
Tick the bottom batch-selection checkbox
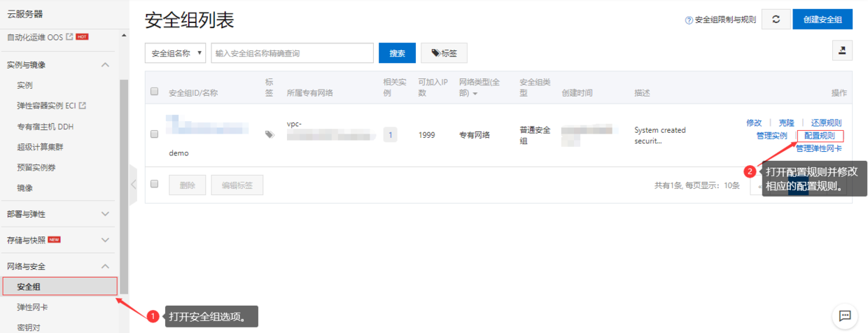pyautogui.click(x=155, y=184)
